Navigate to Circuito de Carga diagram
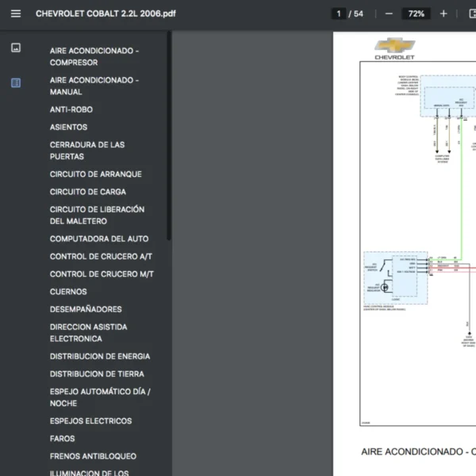Viewport: 476px width, 476px height. click(x=87, y=191)
